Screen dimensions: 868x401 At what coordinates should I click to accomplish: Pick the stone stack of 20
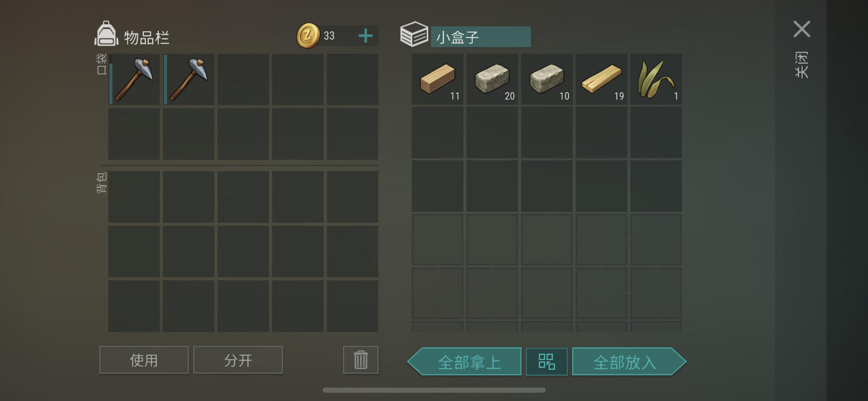[492, 79]
